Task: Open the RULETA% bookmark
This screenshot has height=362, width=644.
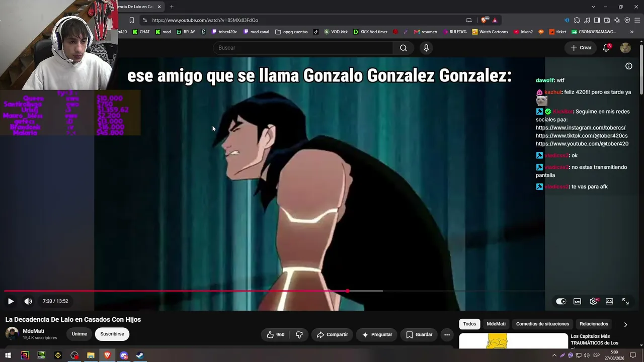Action: tap(455, 32)
